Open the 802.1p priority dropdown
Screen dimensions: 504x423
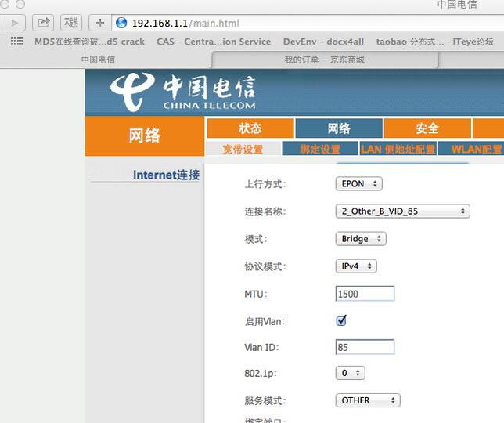(x=351, y=373)
